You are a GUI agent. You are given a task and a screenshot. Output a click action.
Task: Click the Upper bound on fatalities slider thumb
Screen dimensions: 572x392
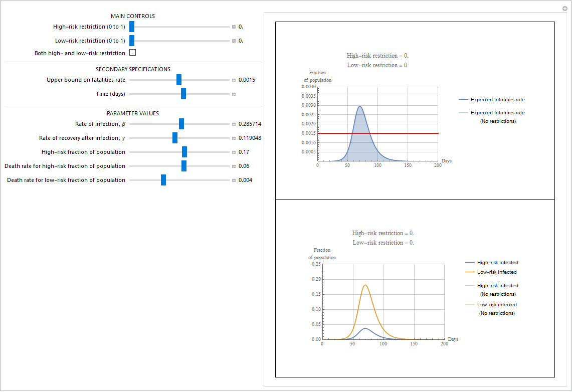click(x=179, y=80)
